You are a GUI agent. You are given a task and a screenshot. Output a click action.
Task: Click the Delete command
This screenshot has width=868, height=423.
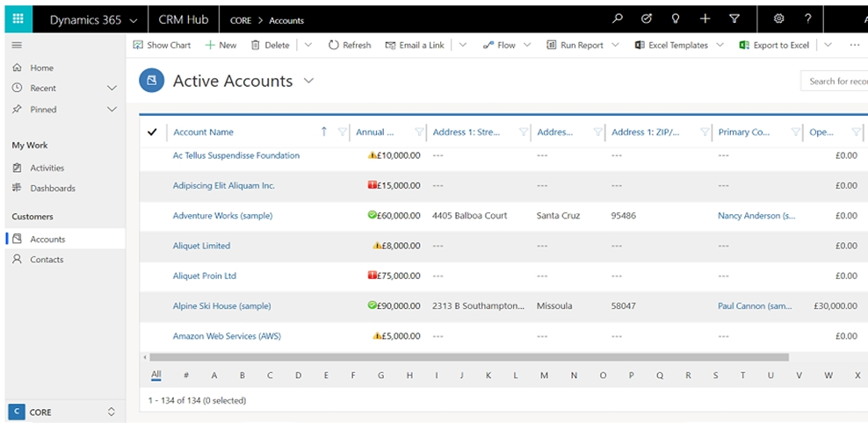tap(270, 46)
